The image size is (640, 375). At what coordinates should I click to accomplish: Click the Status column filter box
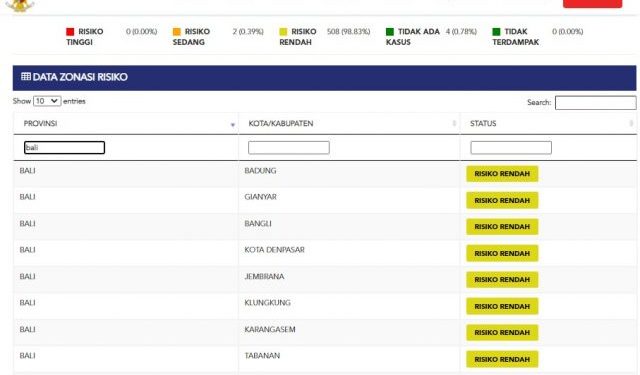pyautogui.click(x=511, y=147)
